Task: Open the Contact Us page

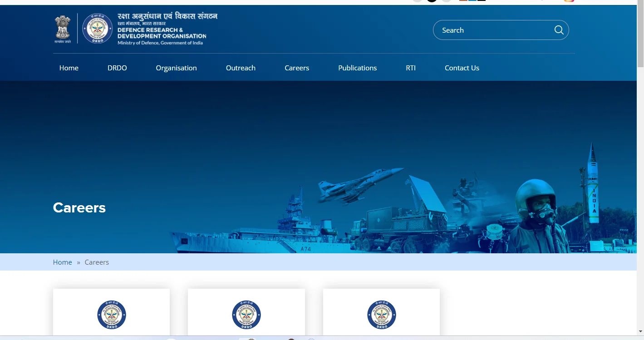Action: 462,68
